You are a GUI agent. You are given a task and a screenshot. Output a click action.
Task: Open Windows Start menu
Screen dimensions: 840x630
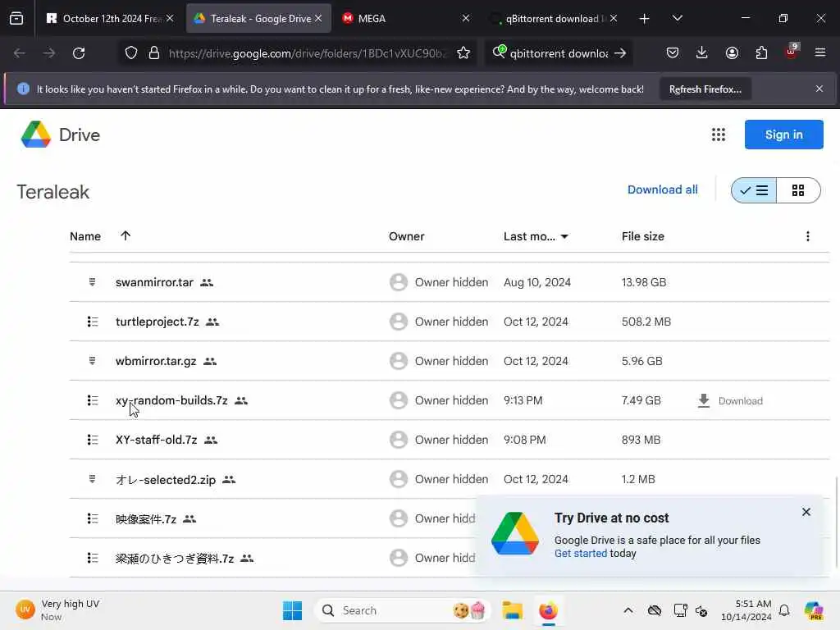tap(293, 610)
